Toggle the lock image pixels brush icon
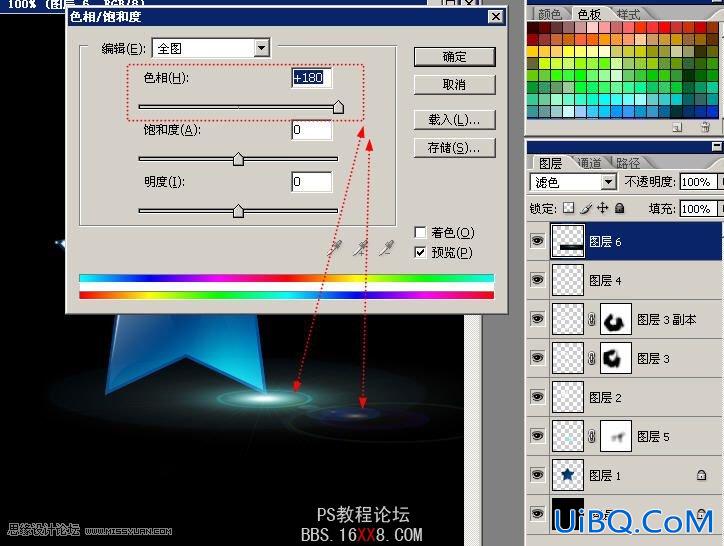The width and height of the screenshot is (724, 546). (586, 208)
